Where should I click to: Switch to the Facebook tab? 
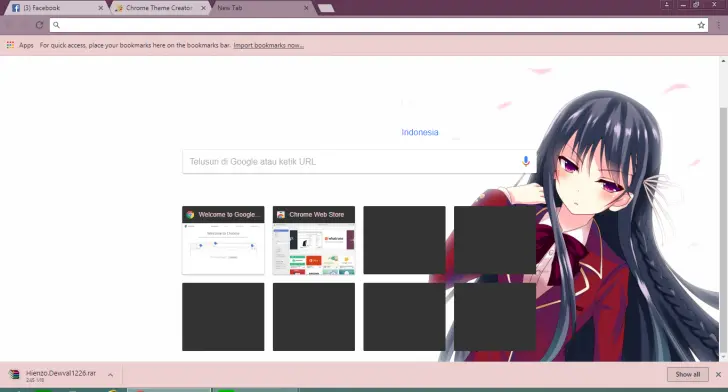coord(56,8)
